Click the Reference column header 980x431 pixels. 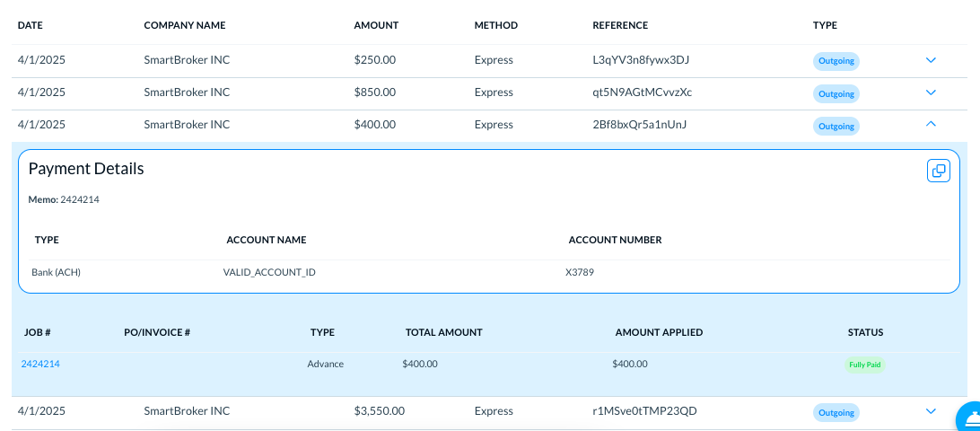[620, 25]
